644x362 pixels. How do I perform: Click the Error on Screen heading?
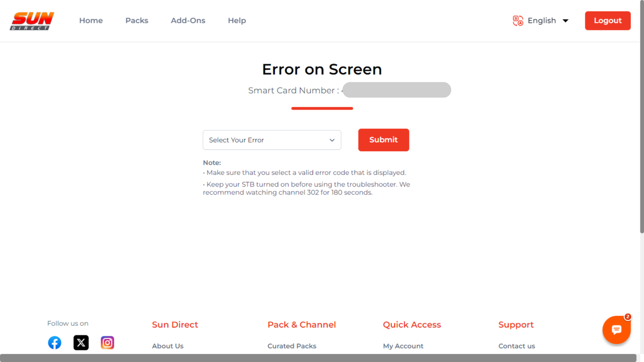point(322,69)
